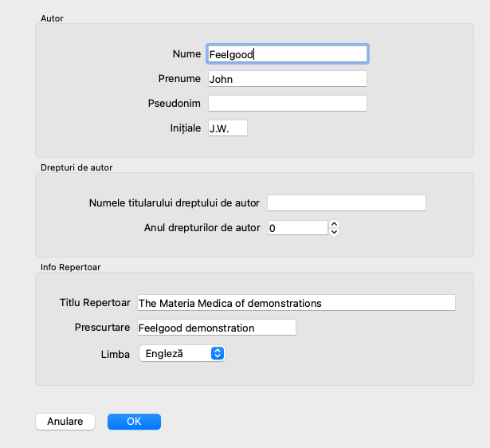Click the Titlu Repertoar text field
Image resolution: width=490 pixels, height=448 pixels.
pos(296,303)
